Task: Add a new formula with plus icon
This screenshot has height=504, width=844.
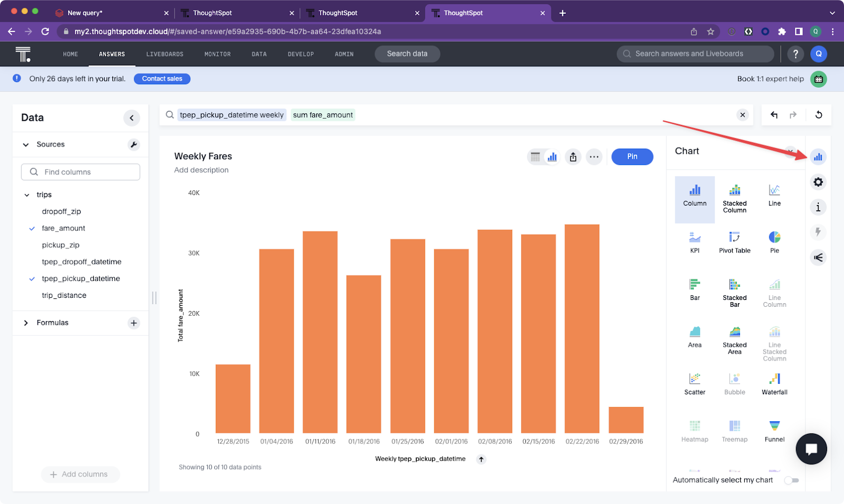Action: point(133,323)
